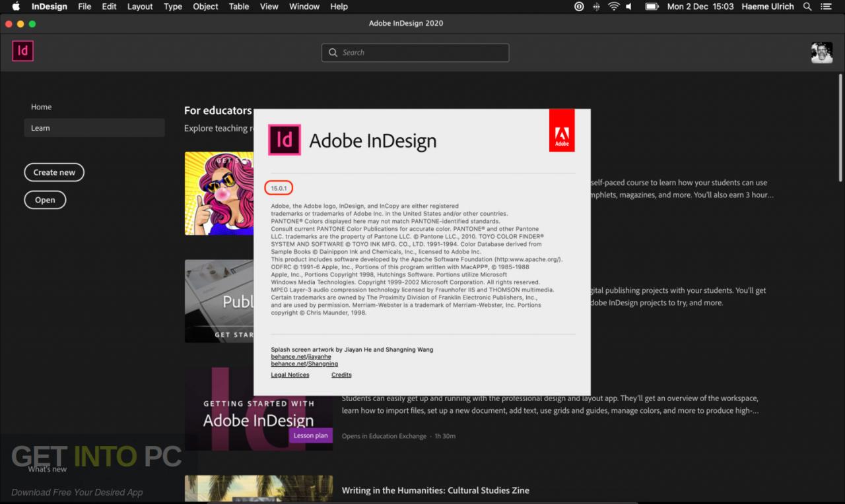845x504 pixels.
Task: Click the InDesign home logo icon
Action: (x=22, y=51)
